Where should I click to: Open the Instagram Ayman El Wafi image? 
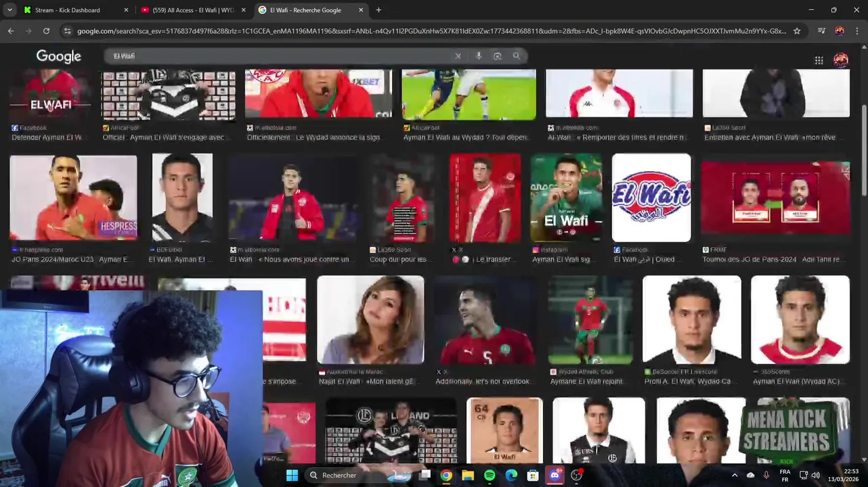pyautogui.click(x=566, y=198)
